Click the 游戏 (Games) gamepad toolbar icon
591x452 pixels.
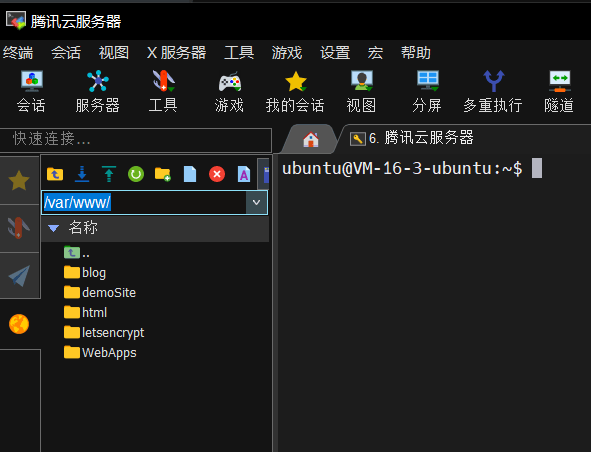(230, 92)
